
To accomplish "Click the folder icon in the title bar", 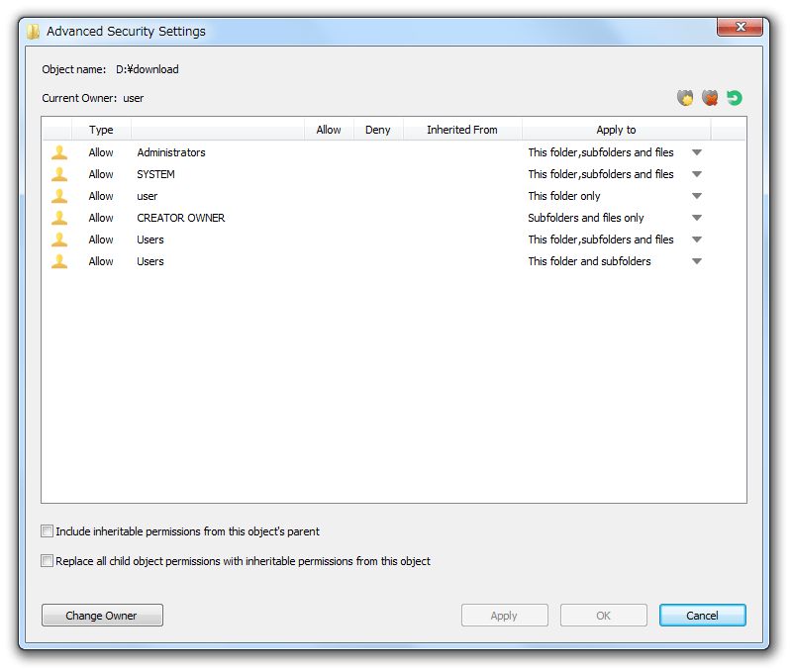I will (33, 32).
